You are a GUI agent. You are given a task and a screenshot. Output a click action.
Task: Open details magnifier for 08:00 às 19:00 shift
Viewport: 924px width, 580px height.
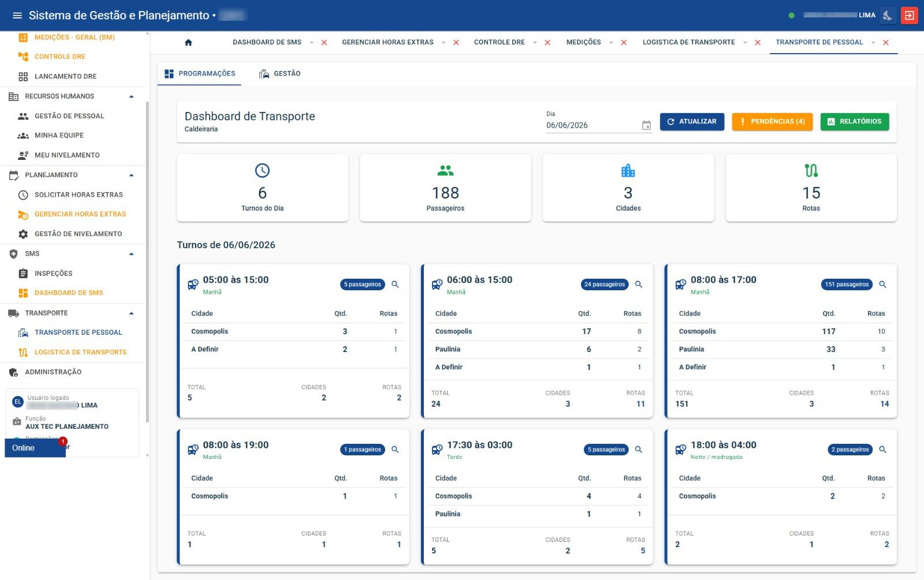pyautogui.click(x=395, y=450)
